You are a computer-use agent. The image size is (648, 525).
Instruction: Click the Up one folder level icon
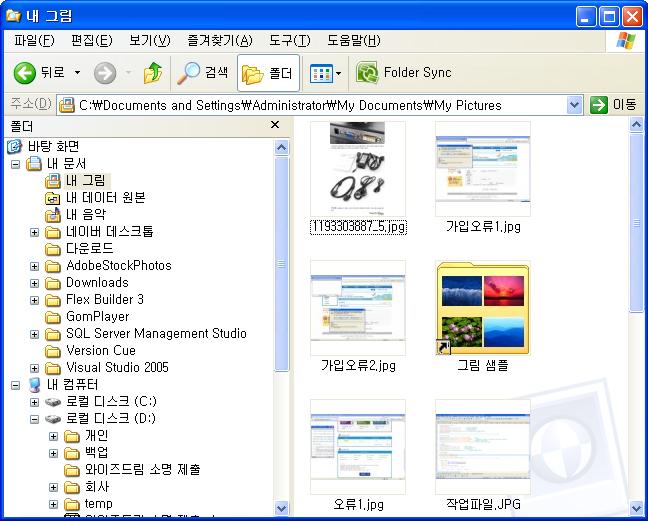pos(152,73)
